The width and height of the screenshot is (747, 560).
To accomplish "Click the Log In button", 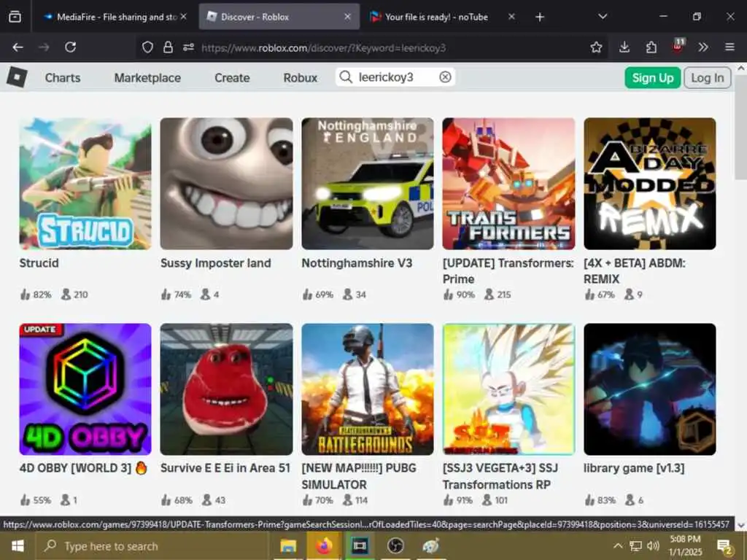I will pyautogui.click(x=708, y=77).
